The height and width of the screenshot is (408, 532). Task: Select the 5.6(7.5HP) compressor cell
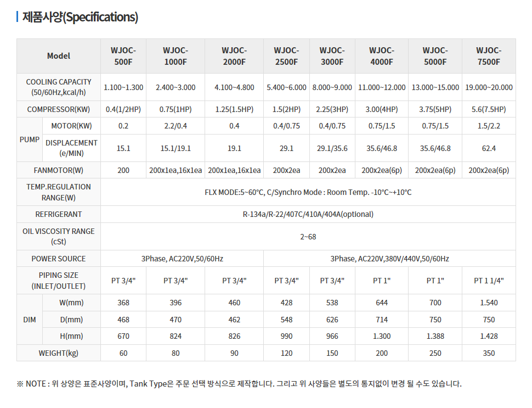coord(489,109)
